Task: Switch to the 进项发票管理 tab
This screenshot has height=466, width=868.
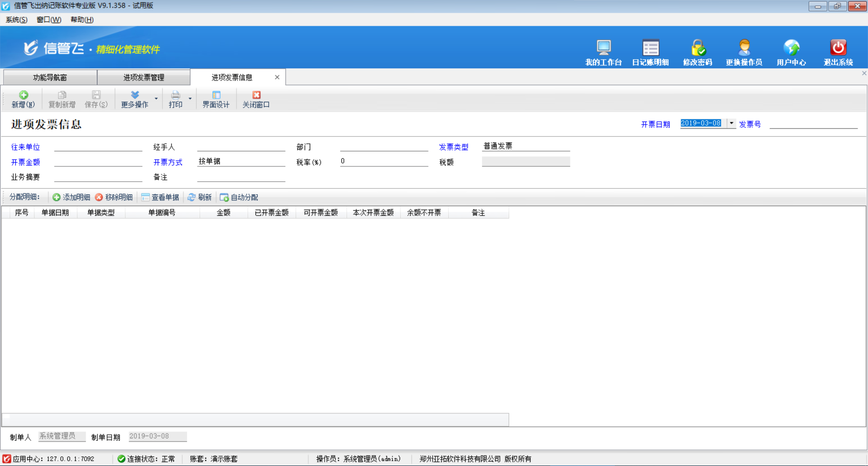Action: (143, 77)
